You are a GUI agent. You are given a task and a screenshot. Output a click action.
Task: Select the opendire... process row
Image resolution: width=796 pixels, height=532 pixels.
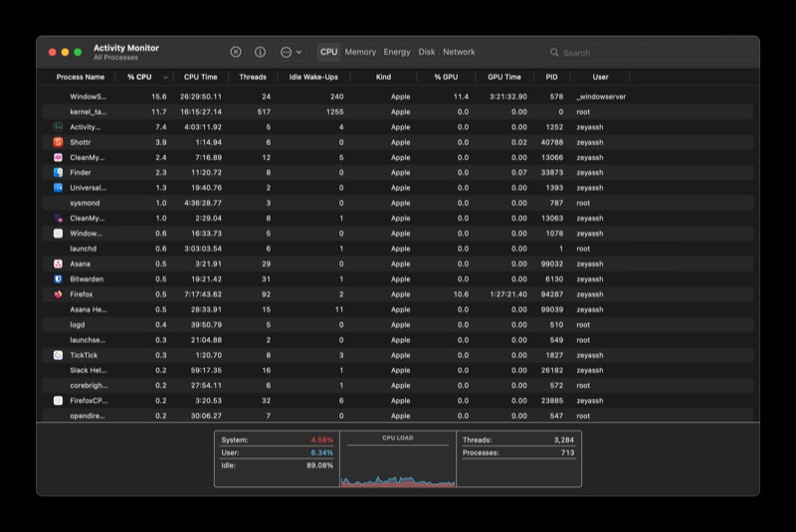(x=397, y=416)
